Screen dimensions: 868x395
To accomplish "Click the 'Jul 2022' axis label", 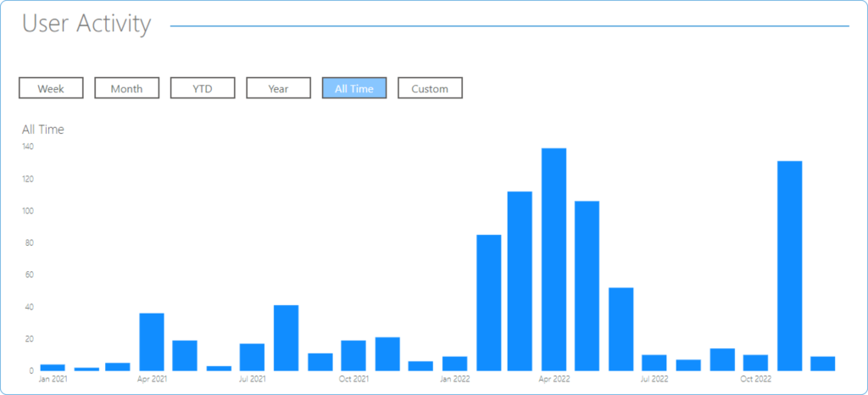I will coord(655,380).
